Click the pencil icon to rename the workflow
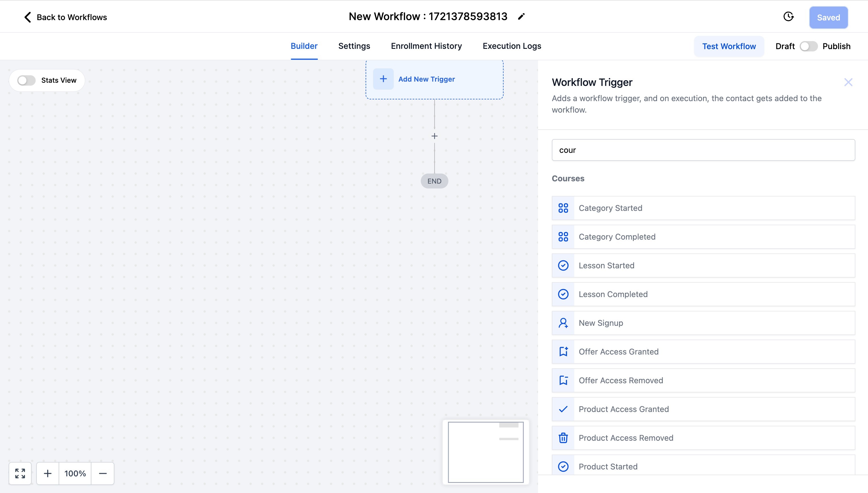 (521, 17)
